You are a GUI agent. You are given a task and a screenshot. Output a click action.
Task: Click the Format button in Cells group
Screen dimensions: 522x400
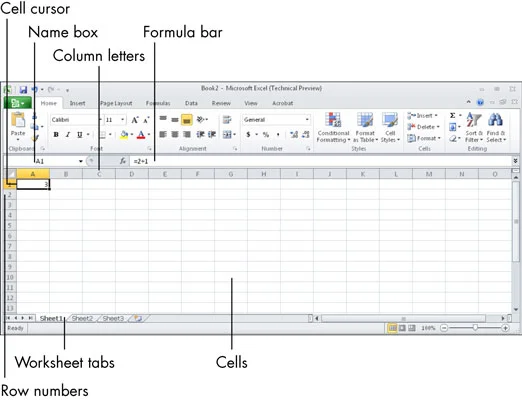coord(424,138)
